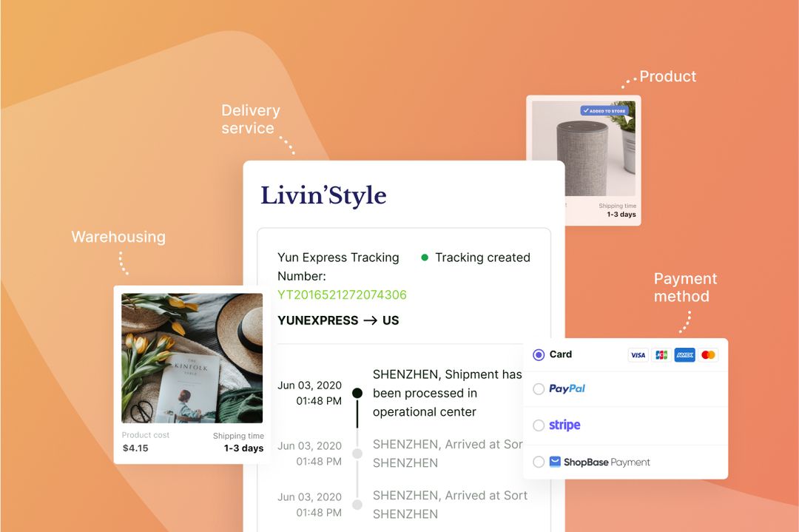Choose PayPal as payment method

[x=539, y=388]
